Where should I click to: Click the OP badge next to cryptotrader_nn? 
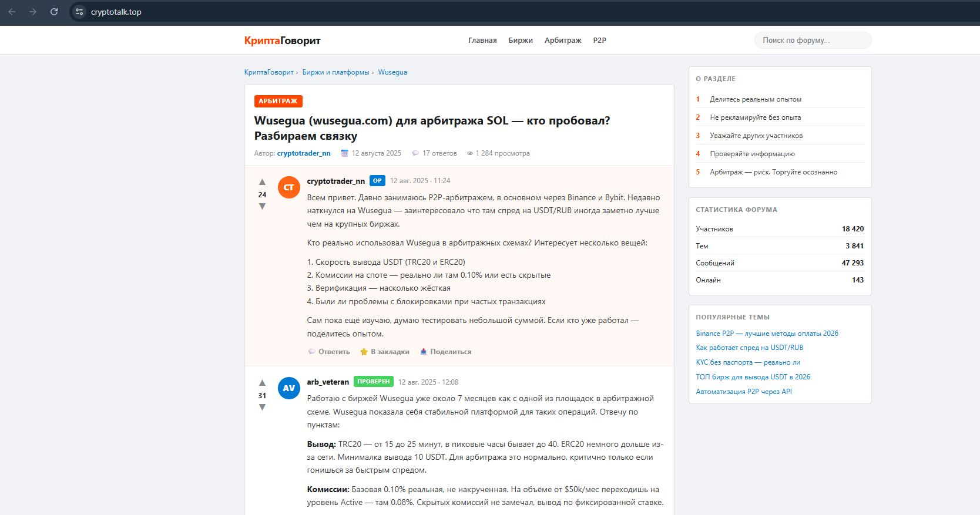(377, 181)
